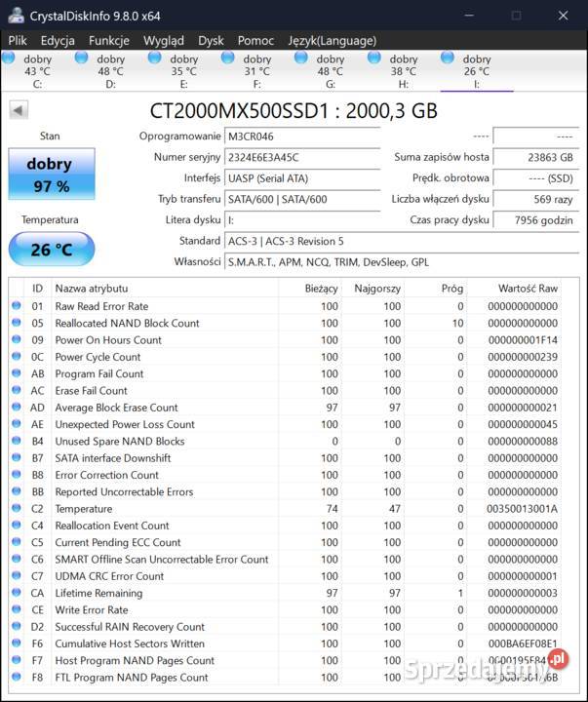Click the 26 °C temperature button
This screenshot has width=588, height=702.
(52, 250)
